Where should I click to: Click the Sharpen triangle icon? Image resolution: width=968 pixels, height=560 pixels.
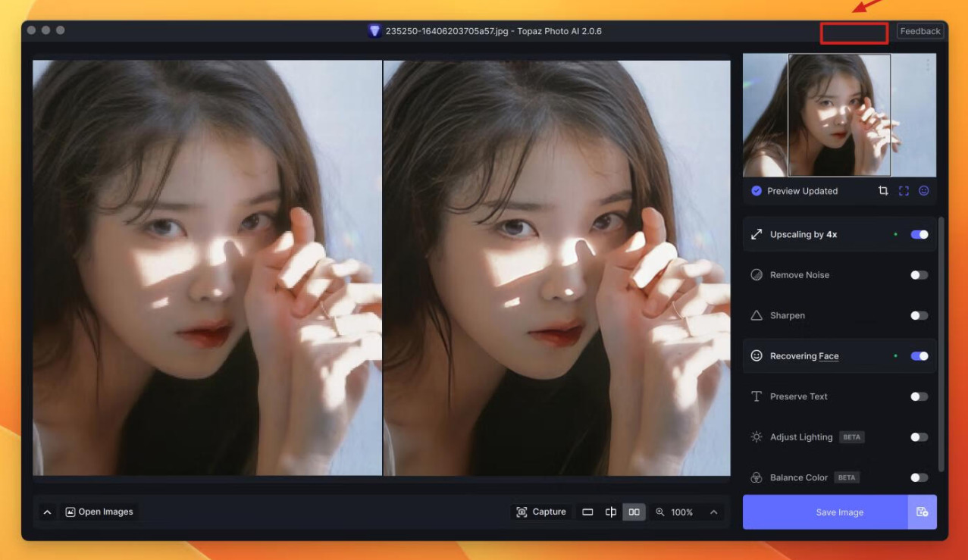757,315
